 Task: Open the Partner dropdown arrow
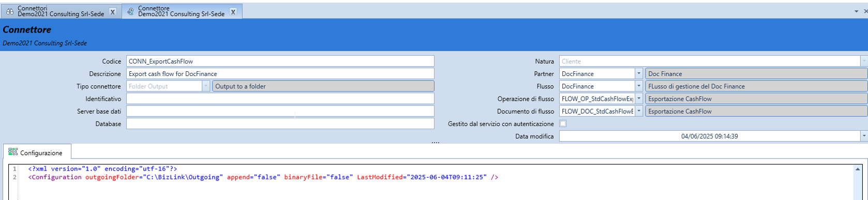(x=639, y=73)
